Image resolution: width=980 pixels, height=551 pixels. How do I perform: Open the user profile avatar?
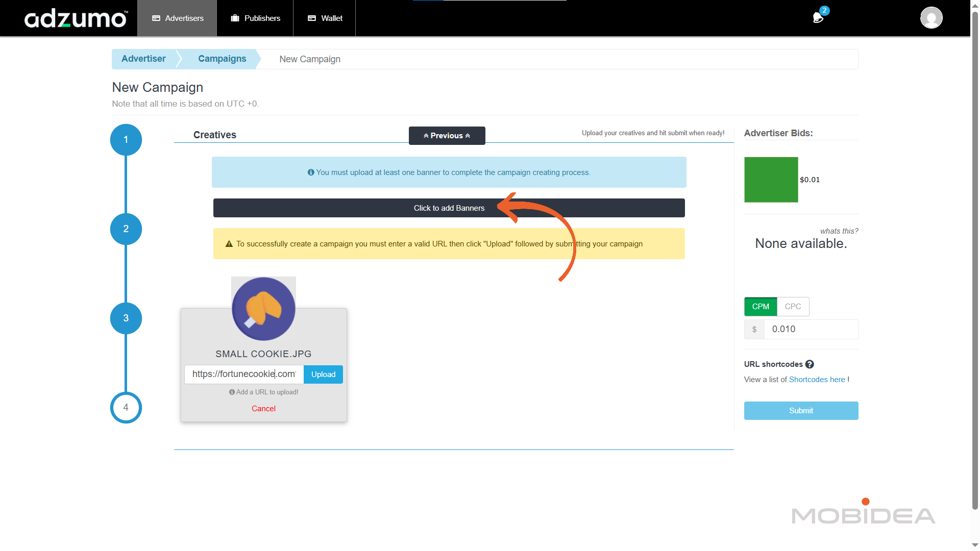coord(931,18)
